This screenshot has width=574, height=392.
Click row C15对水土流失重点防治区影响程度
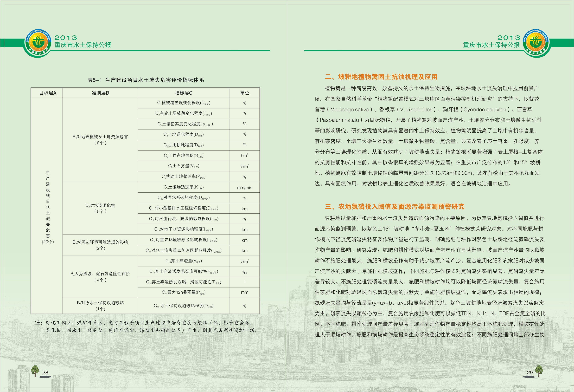click(x=183, y=250)
